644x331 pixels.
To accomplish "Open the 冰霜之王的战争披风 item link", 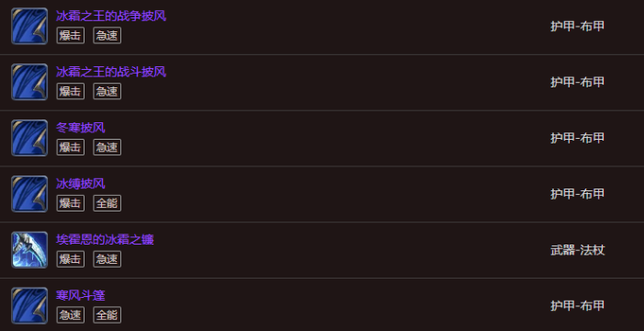I will point(111,16).
